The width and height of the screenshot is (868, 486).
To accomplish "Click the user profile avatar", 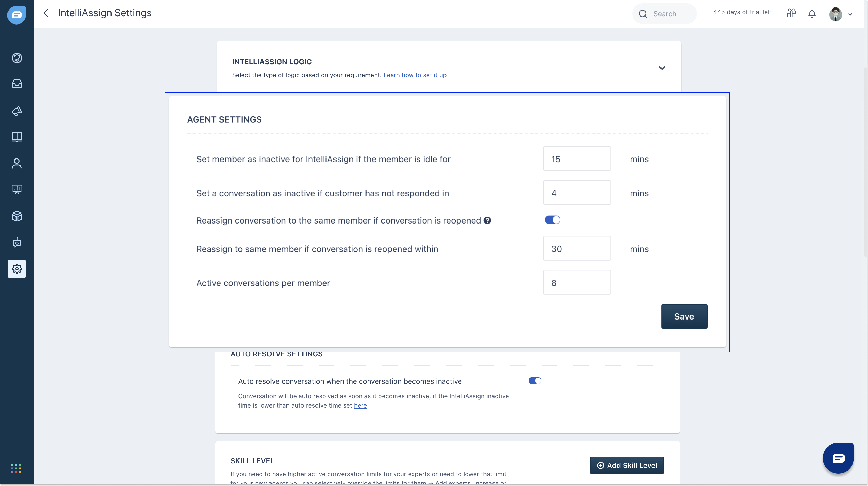I will point(836,14).
